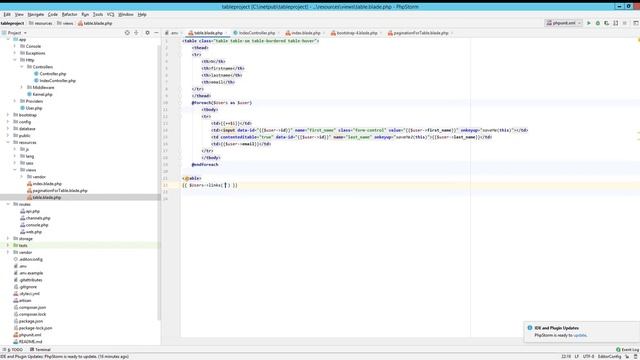
Task: Click resources in the breadcrumb bar
Action: coord(41,23)
